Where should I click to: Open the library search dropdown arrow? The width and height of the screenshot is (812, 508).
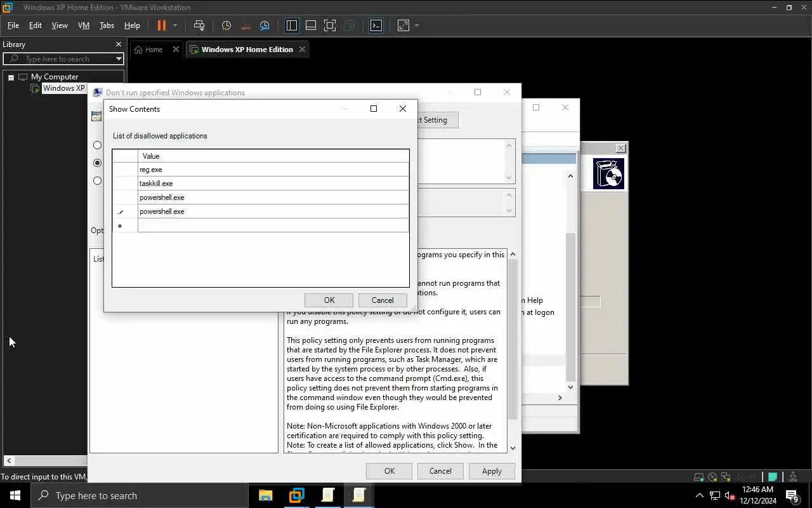(119, 58)
